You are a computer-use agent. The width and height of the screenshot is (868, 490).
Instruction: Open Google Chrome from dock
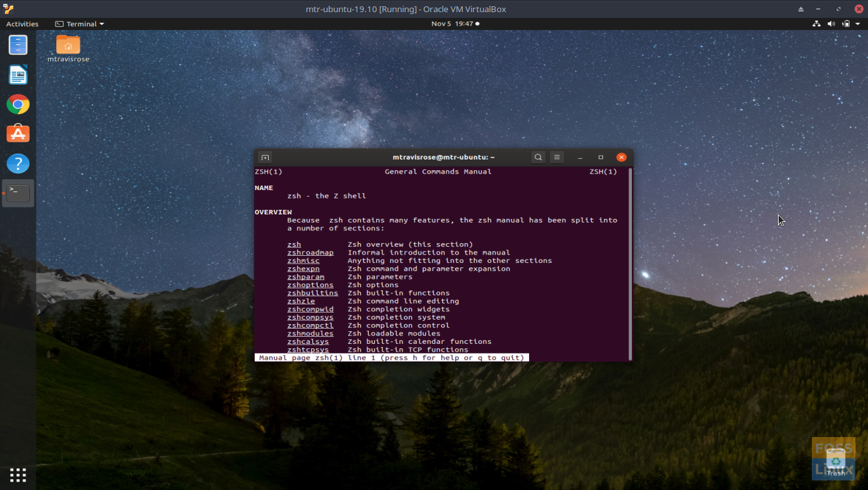[18, 105]
